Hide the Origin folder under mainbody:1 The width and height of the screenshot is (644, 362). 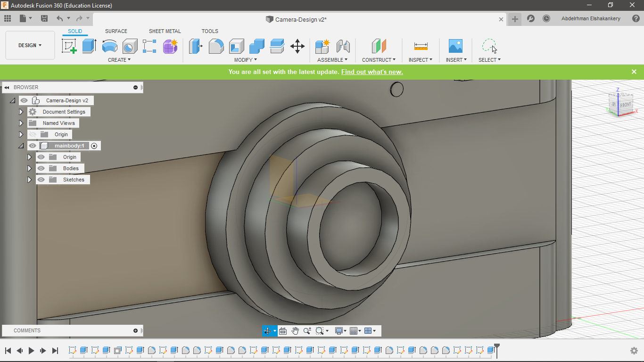pos(41,157)
